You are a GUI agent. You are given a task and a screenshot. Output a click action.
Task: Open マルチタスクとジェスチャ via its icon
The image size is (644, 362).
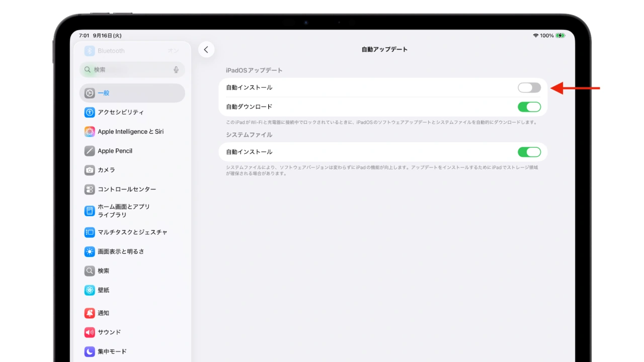[90, 232]
